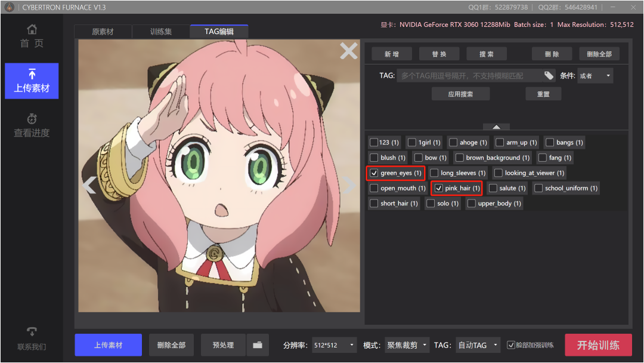Switch to the 原素材 tab

point(103,32)
